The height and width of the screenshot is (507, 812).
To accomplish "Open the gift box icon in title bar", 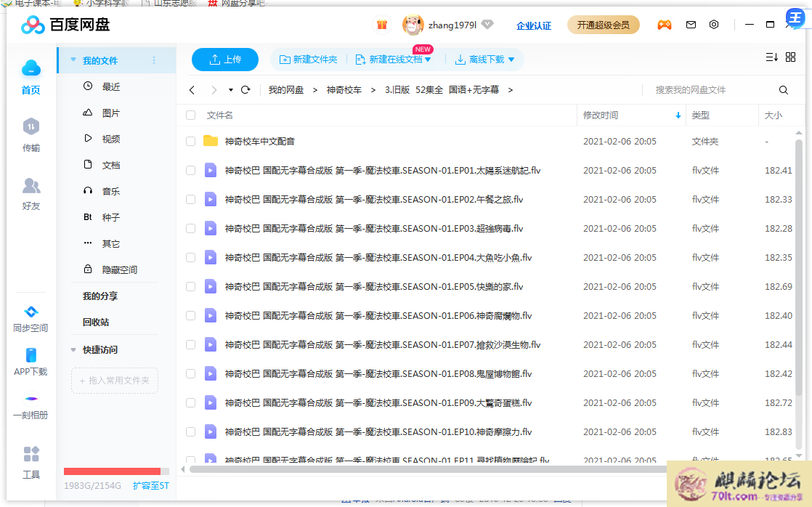I will click(x=381, y=25).
